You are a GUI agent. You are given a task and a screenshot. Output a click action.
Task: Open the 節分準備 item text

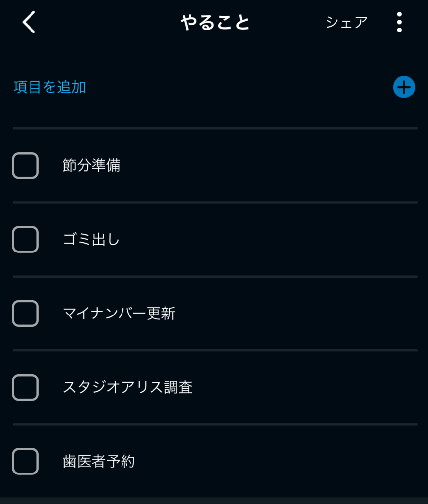pos(92,165)
